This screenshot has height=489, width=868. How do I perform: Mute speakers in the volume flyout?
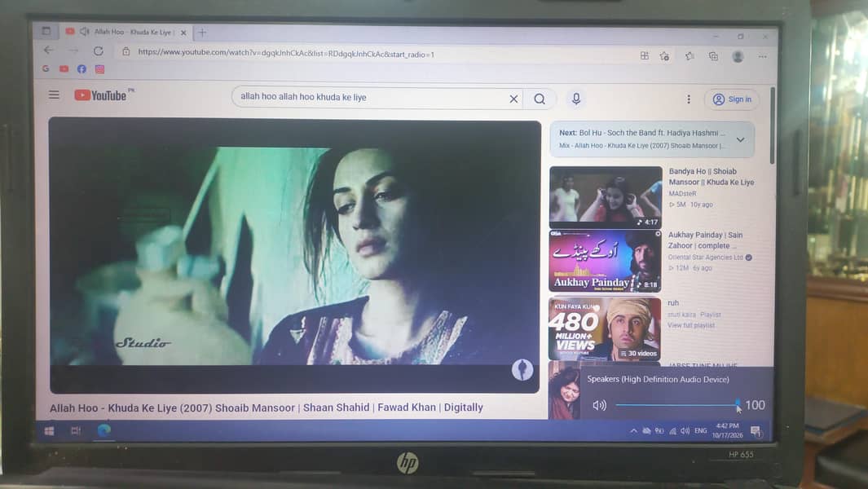[599, 405]
